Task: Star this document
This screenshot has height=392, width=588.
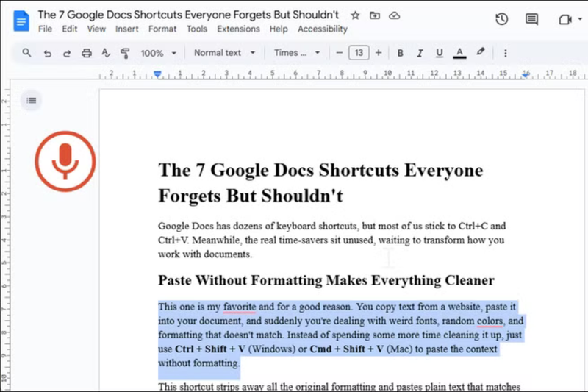Action: tap(356, 15)
